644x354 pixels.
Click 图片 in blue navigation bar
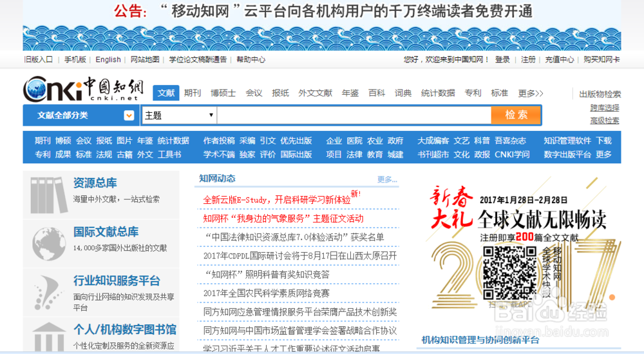pos(124,141)
